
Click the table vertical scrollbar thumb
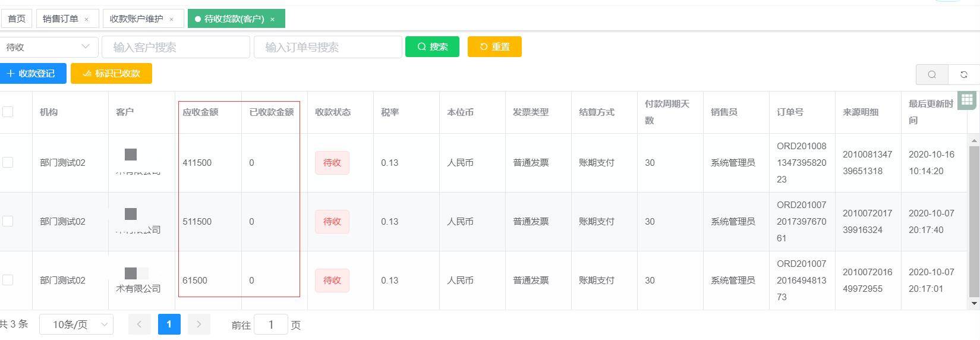974,221
